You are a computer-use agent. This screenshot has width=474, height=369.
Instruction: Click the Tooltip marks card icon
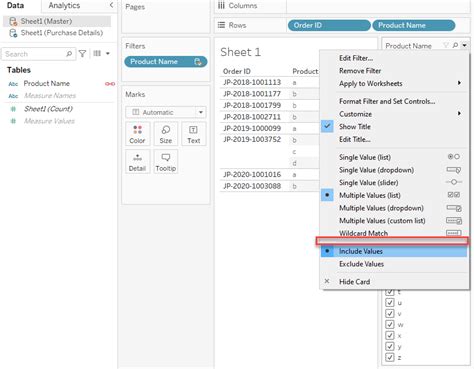[x=166, y=162]
